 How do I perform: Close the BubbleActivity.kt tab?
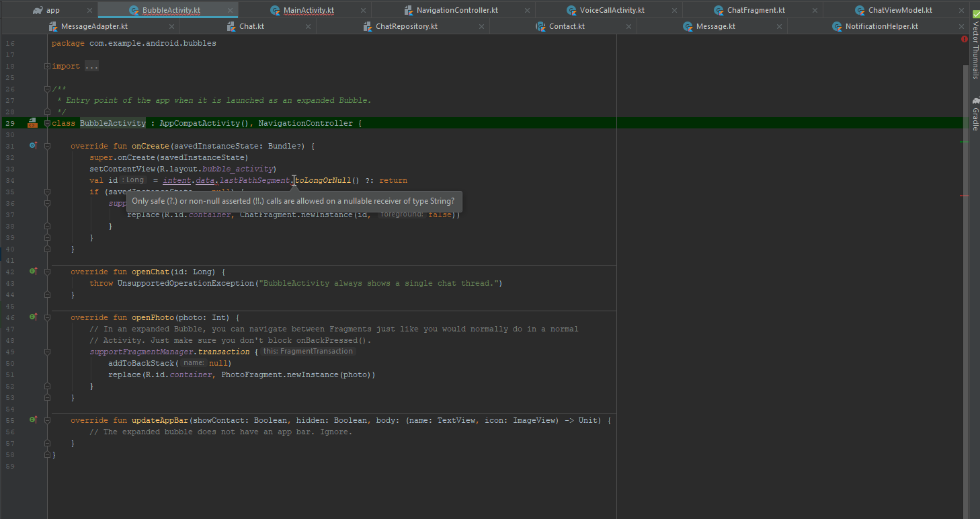230,11
